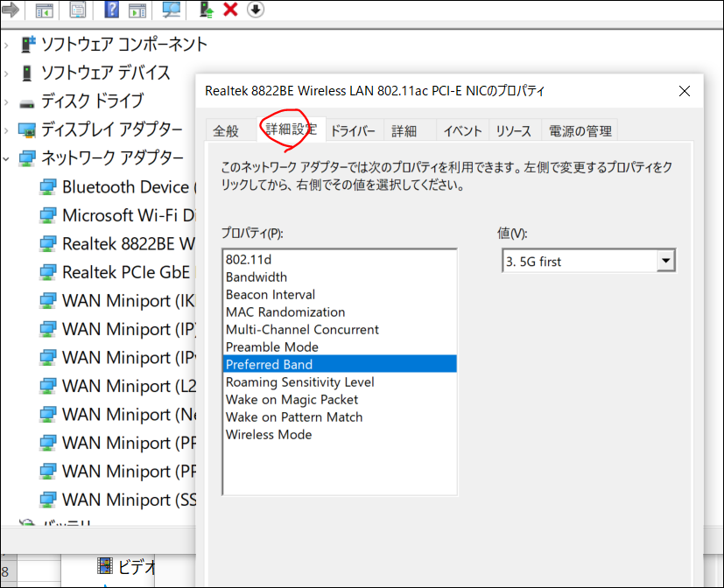Image resolution: width=724 pixels, height=588 pixels.
Task: Click the Microsoft Wi-Fi Direct adapter icon
Action: point(48,215)
